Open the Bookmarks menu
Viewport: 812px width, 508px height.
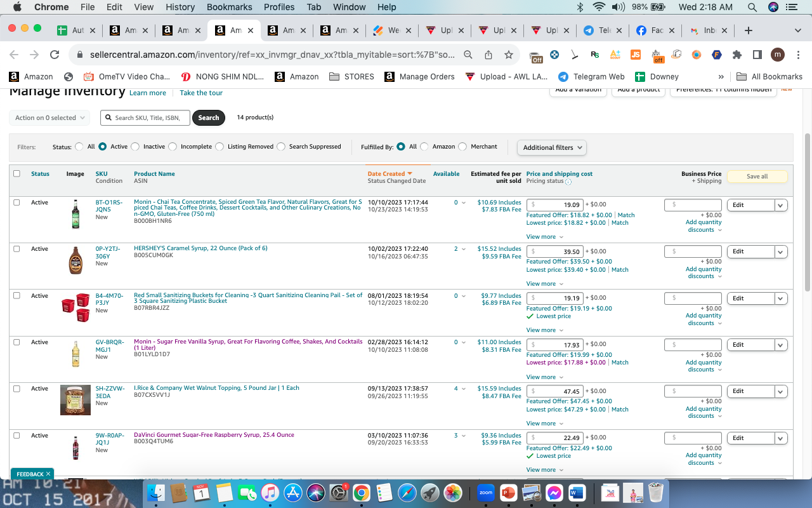coord(229,7)
